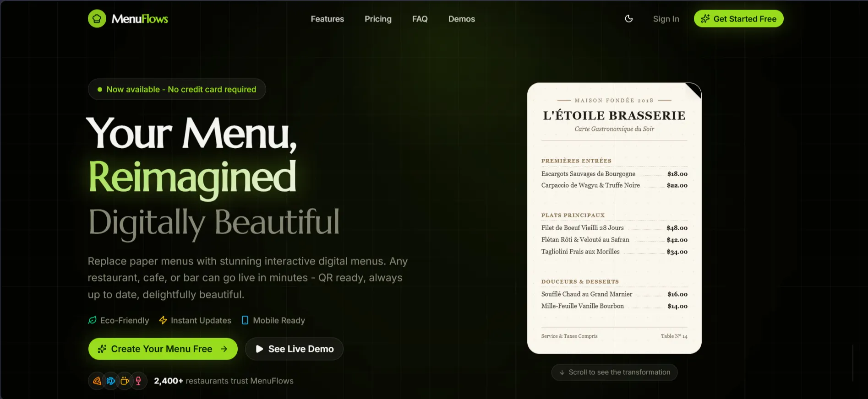Click the 2,400+ restaurants trust MenuFlows text
The image size is (868, 399).
point(224,381)
